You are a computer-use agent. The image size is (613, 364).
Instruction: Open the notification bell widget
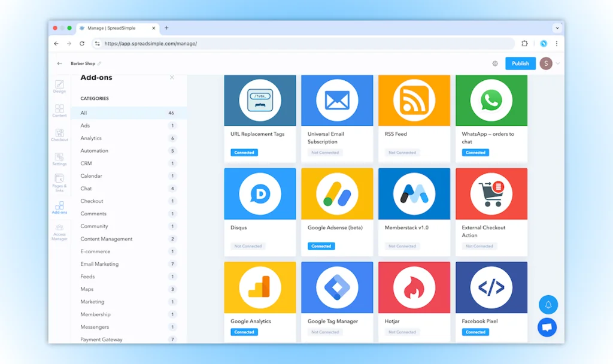point(548,305)
